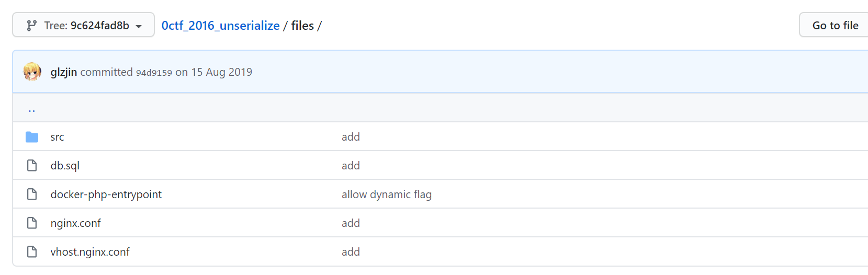Viewport: 868px width, 275px height.
Task: Go up to parent directory via '..'
Action: click(x=32, y=109)
